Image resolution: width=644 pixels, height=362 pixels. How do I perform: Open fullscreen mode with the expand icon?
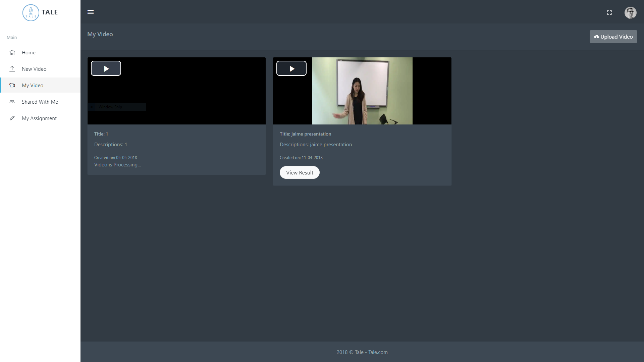(610, 12)
